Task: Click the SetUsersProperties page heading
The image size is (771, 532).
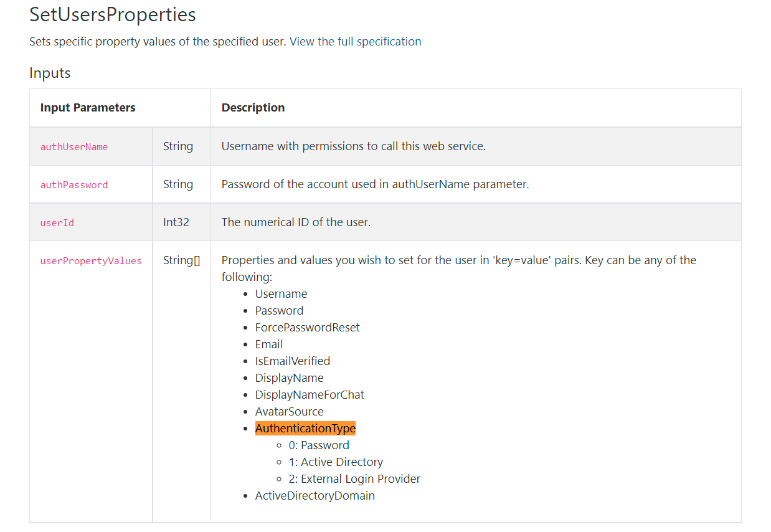Action: point(113,14)
